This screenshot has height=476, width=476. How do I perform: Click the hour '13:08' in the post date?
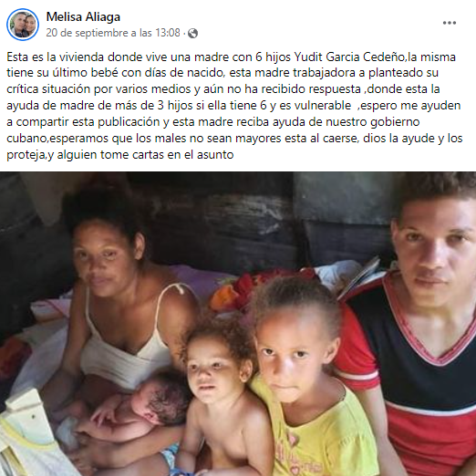pyautogui.click(x=168, y=33)
